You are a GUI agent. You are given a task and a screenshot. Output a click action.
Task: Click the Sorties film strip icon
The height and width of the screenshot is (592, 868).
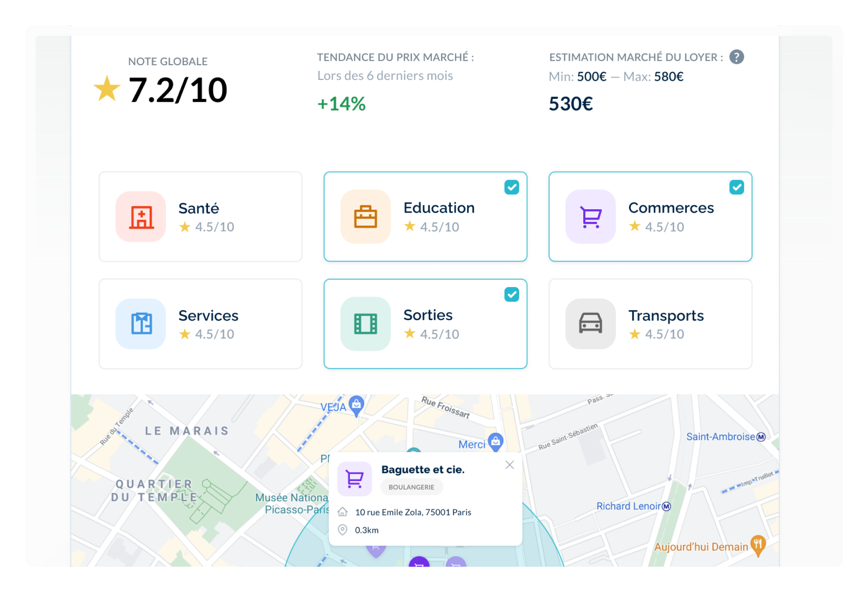[365, 324]
